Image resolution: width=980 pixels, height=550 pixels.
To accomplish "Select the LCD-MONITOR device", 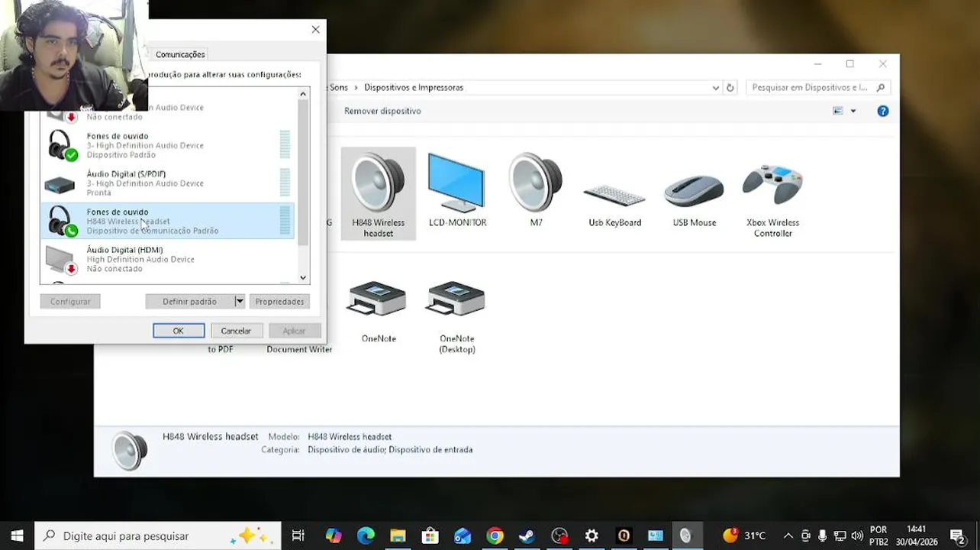I will click(x=456, y=190).
